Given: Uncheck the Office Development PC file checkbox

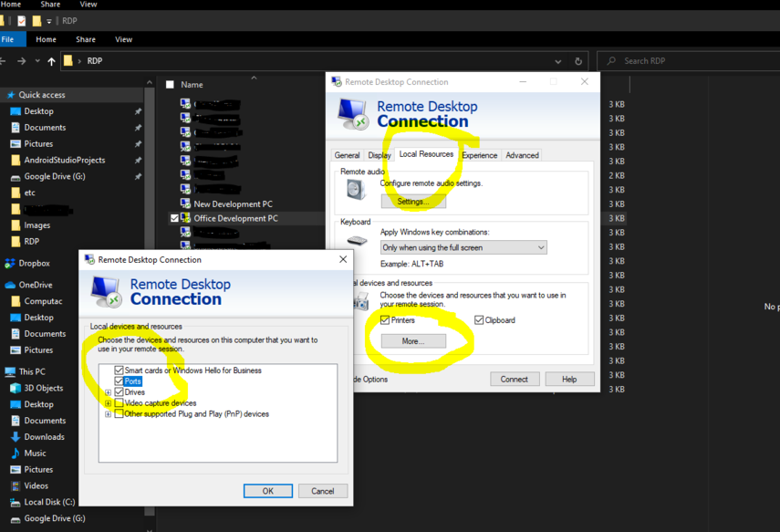Looking at the screenshot, I should 174,218.
